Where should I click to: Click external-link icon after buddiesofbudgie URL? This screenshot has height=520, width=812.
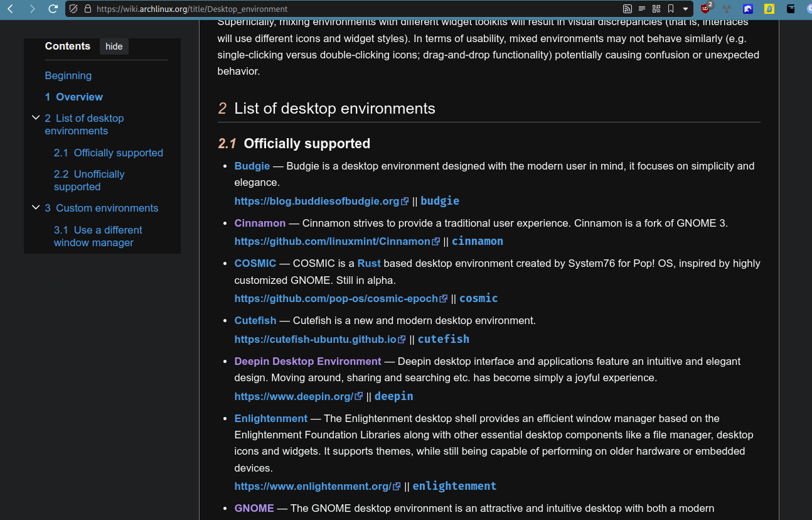pyautogui.click(x=405, y=202)
